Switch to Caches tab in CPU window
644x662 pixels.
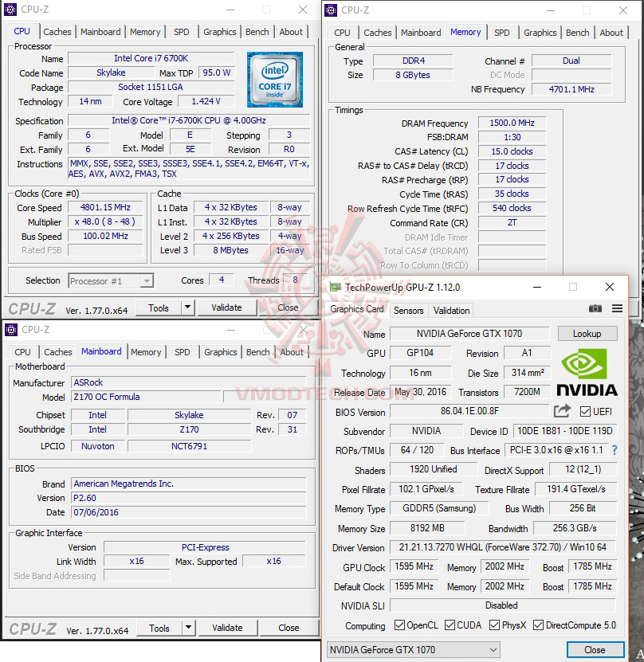(x=57, y=32)
